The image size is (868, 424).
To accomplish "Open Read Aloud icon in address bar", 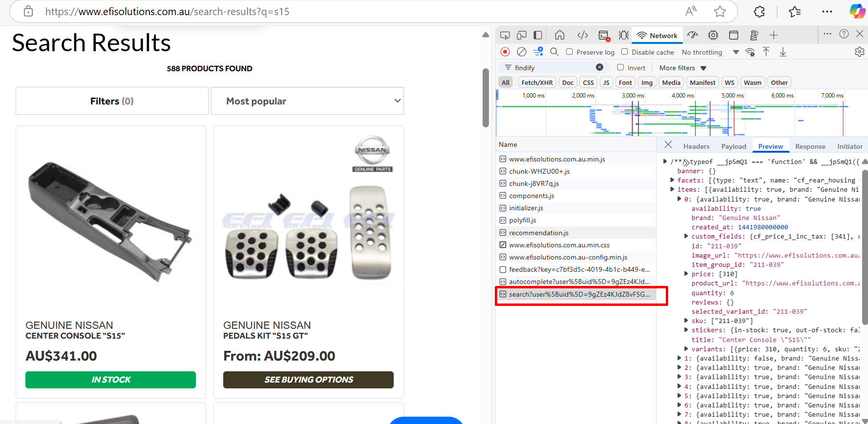I will point(691,12).
